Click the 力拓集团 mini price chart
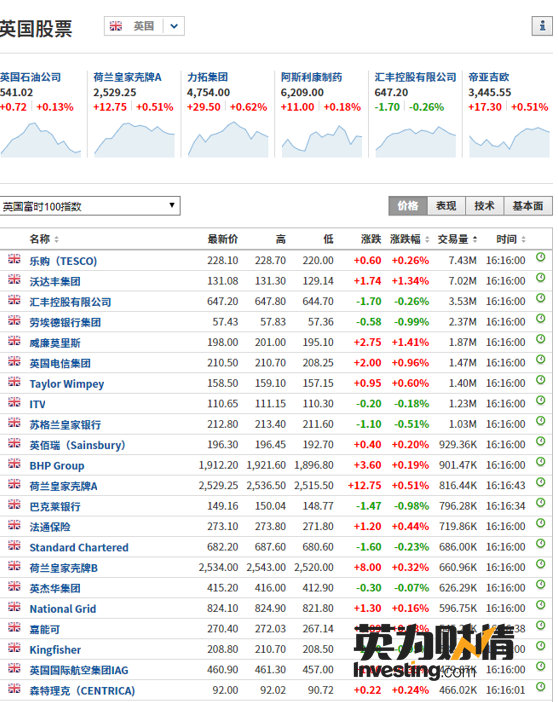This screenshot has height=702, width=558. 228,140
